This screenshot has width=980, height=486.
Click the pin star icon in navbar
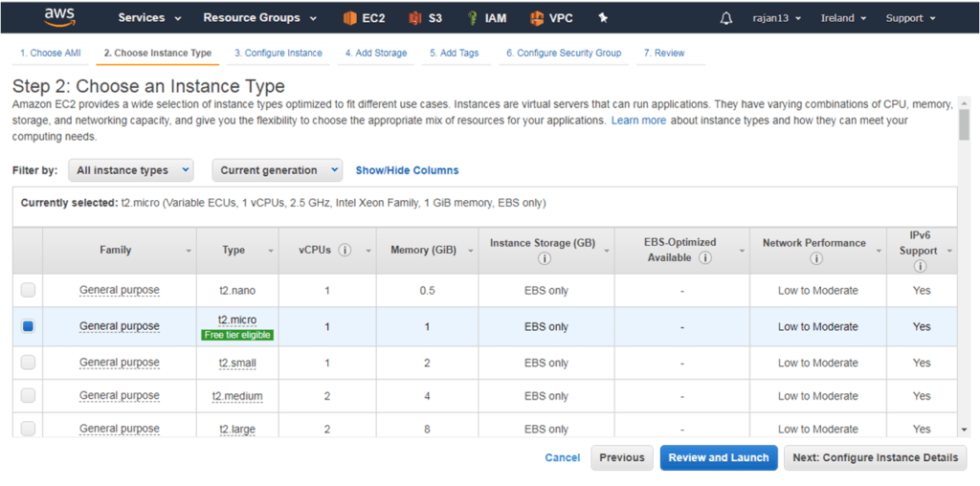pos(603,18)
